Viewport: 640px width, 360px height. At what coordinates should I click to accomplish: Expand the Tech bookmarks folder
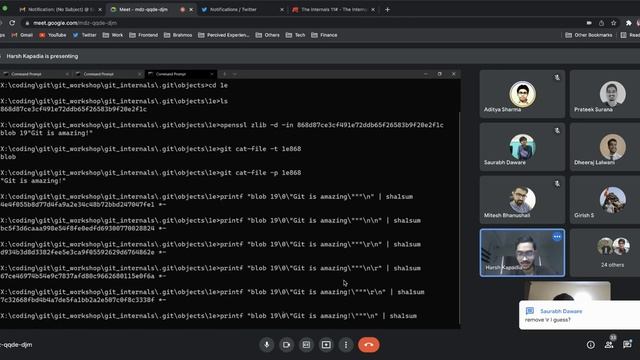296,35
